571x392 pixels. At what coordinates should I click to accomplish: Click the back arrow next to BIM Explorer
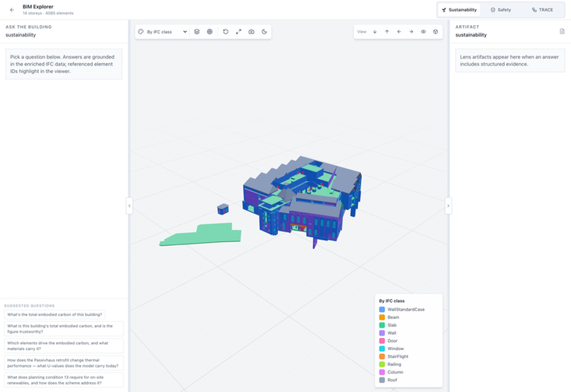point(12,10)
